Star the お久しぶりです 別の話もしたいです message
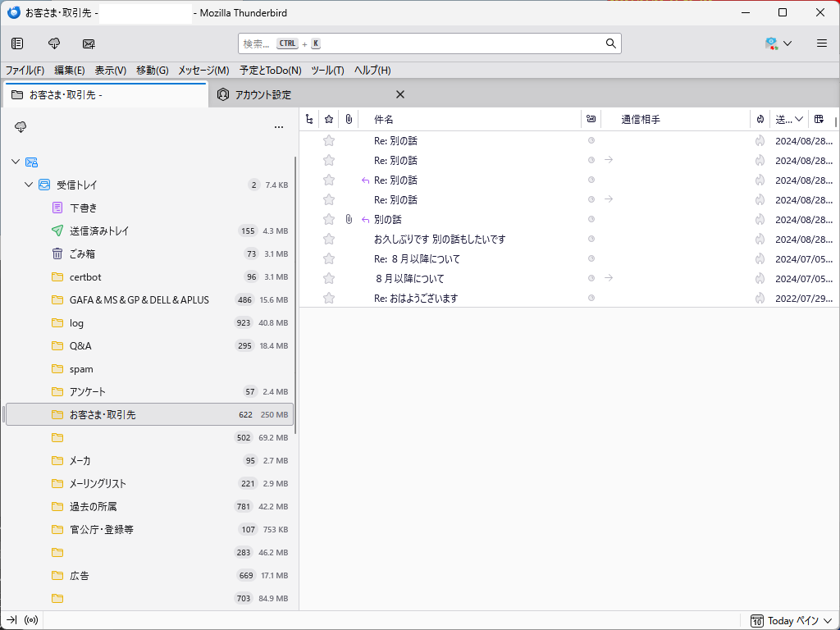 (329, 239)
